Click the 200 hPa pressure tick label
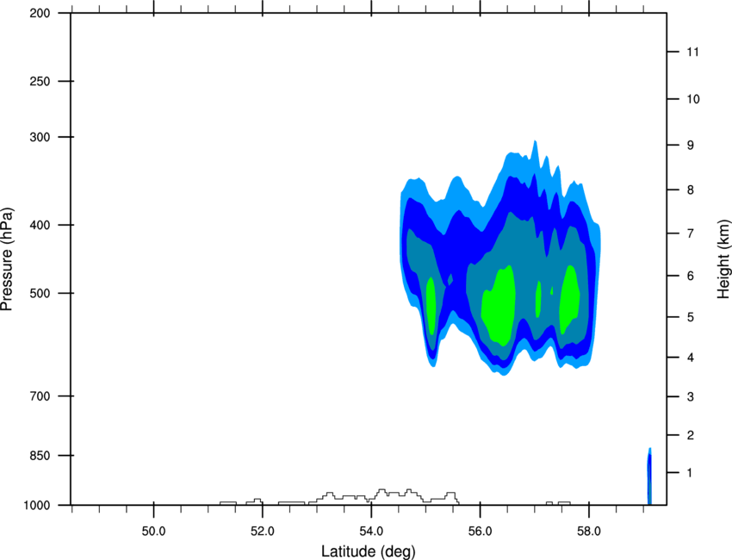This screenshot has width=732, height=560. point(40,14)
